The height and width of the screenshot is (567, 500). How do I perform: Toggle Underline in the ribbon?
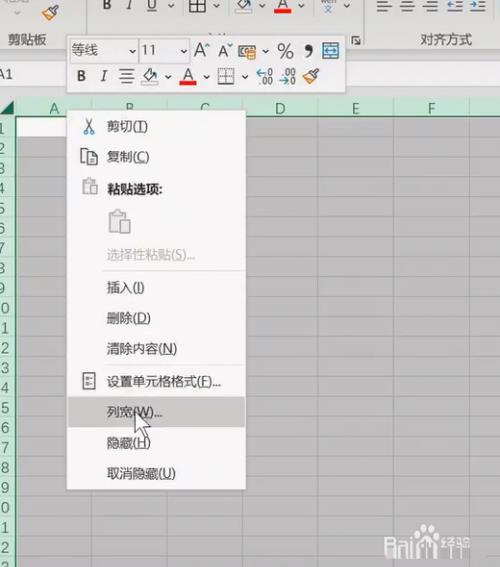coord(152,5)
